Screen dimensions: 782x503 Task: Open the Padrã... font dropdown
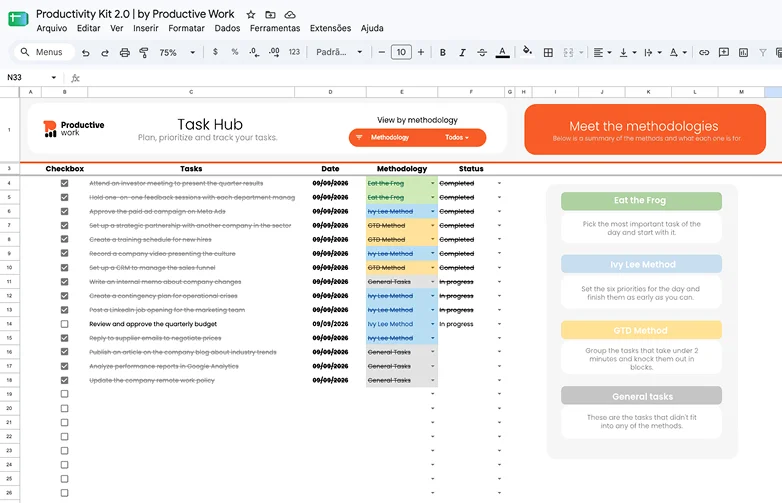[339, 52]
